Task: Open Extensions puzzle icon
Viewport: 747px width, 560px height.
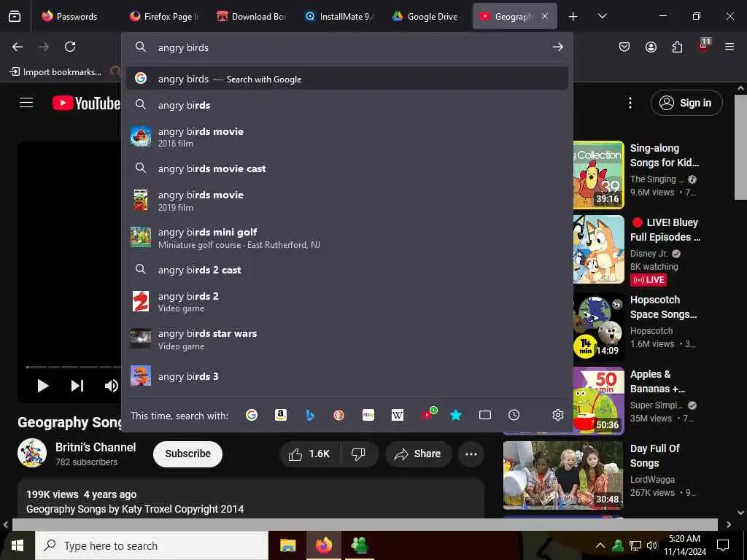Action: click(x=677, y=47)
